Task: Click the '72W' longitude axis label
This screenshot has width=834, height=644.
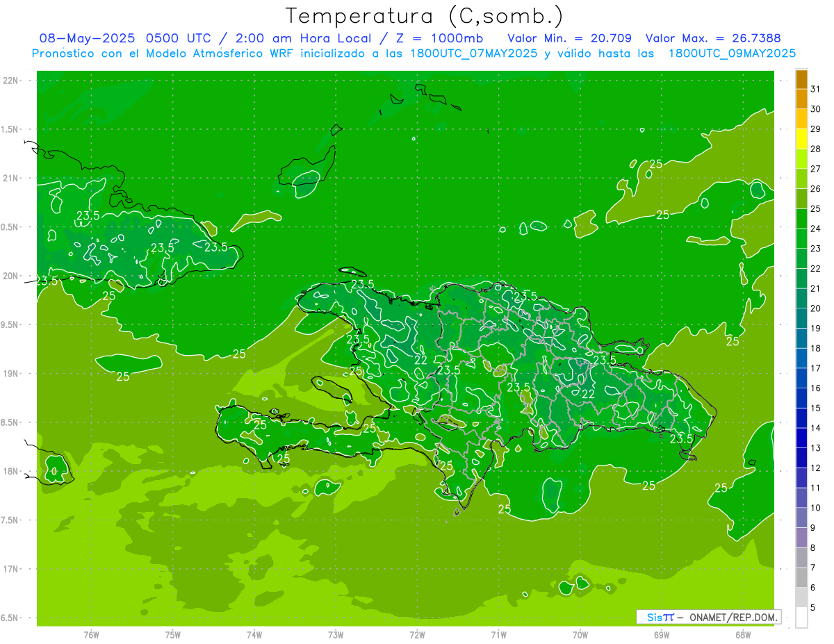Action: click(417, 635)
